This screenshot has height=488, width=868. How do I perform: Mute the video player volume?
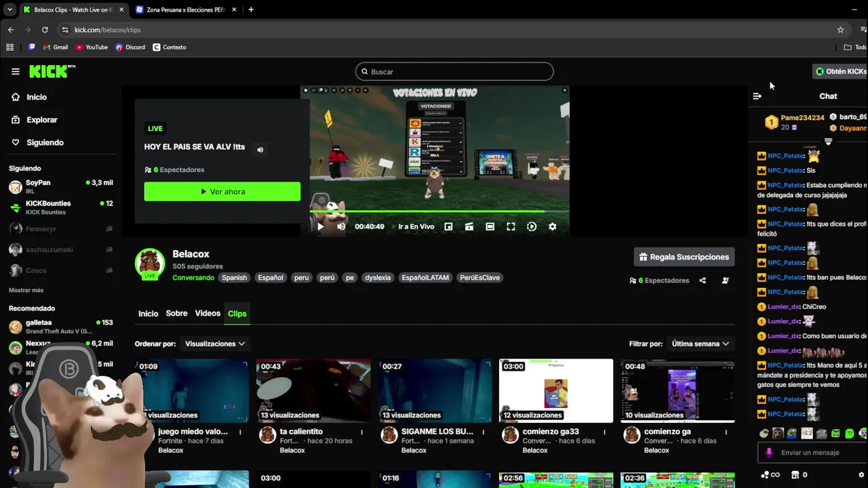tap(341, 226)
